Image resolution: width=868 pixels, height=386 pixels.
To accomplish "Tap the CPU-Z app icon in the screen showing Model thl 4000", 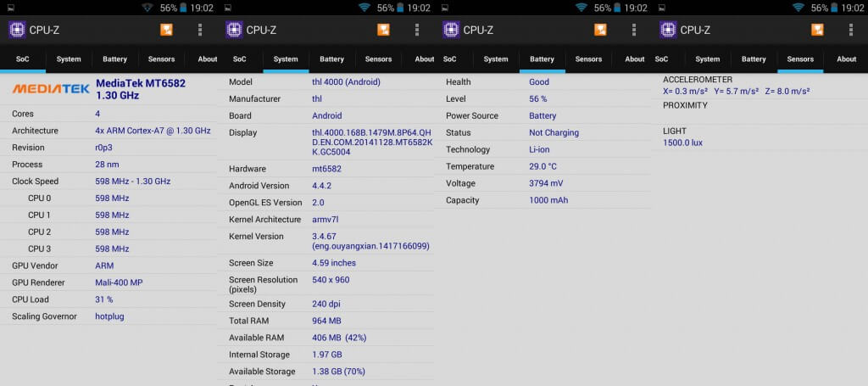I will click(x=234, y=30).
